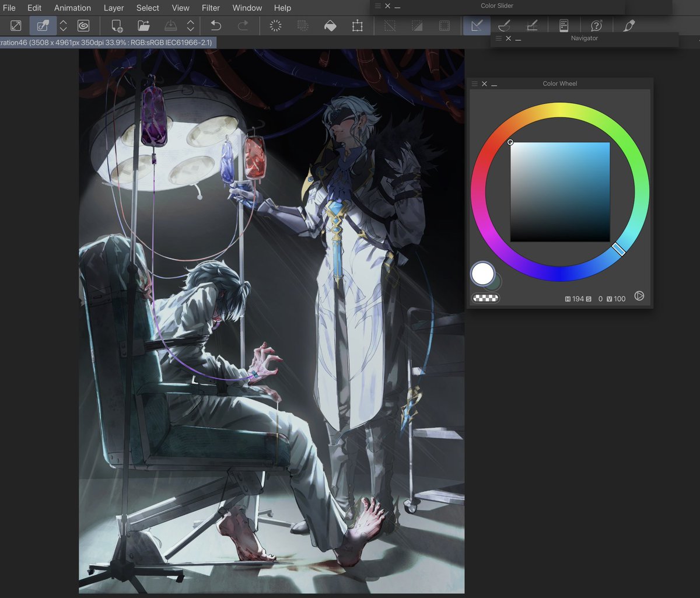Screen dimensions: 700x598
Task: Select the ration46 canvas document tab
Action: pos(108,43)
